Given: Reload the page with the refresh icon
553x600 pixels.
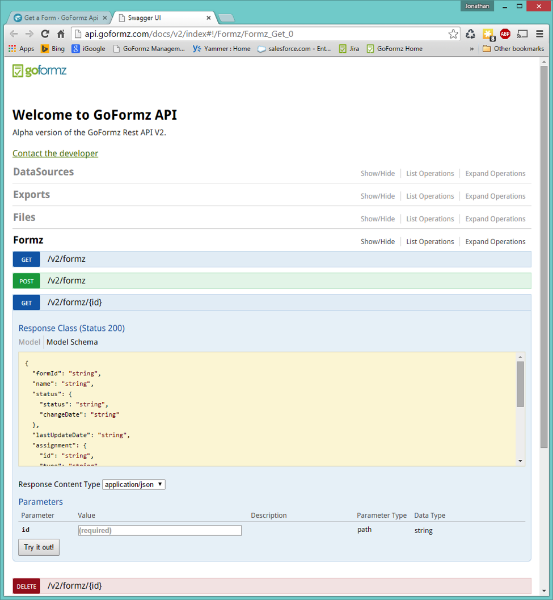Looking at the screenshot, I should tap(45, 34).
